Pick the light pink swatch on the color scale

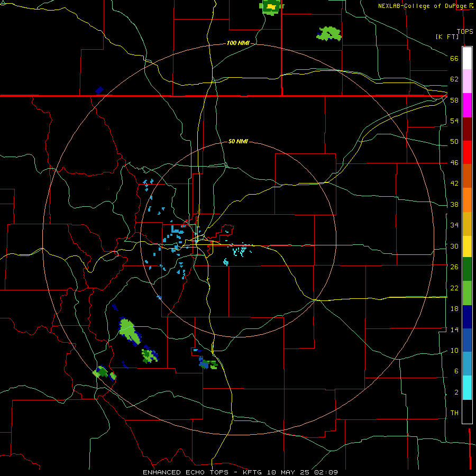(x=467, y=81)
